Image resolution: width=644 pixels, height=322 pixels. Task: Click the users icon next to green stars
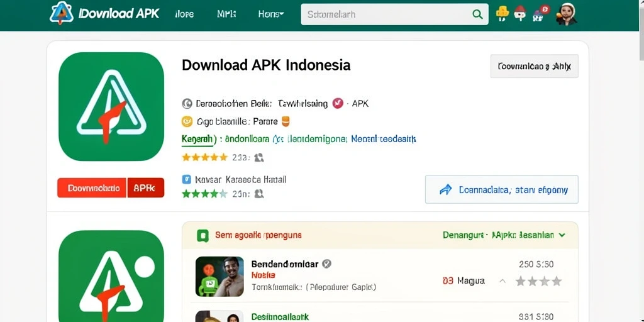tap(258, 194)
